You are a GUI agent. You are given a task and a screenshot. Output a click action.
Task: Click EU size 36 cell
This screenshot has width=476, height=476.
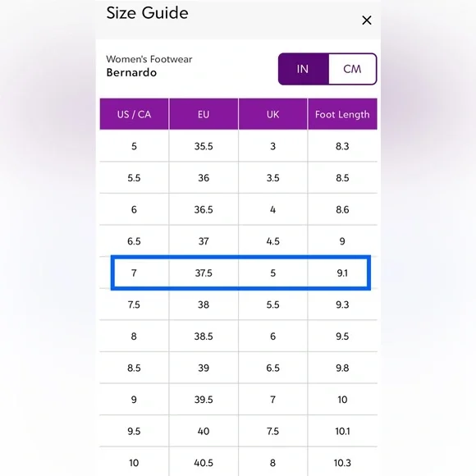tap(204, 178)
